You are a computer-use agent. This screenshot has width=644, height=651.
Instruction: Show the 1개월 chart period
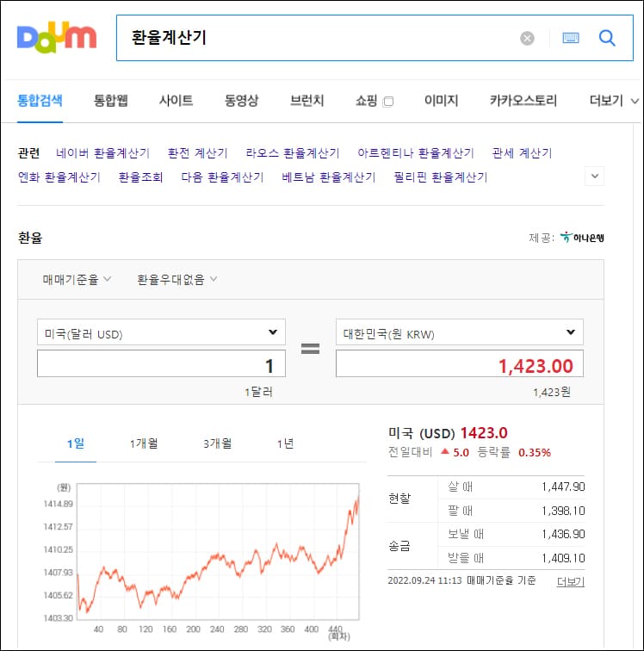pos(144,443)
